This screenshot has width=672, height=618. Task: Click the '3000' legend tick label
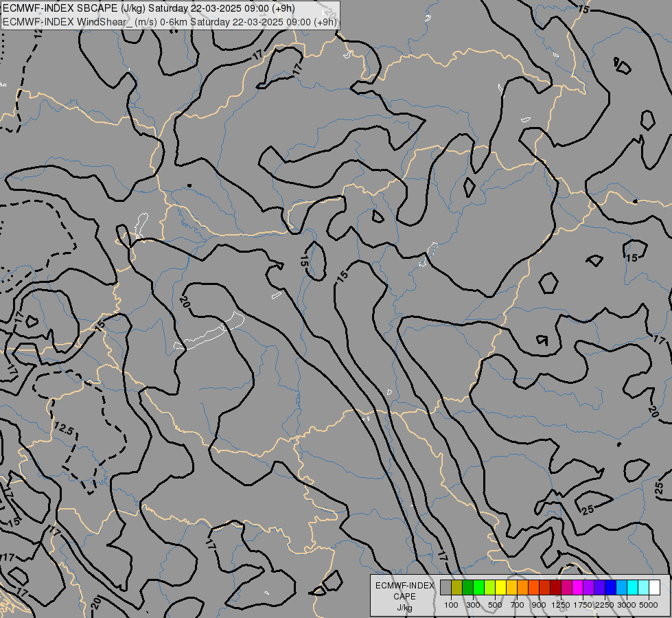coord(627,605)
